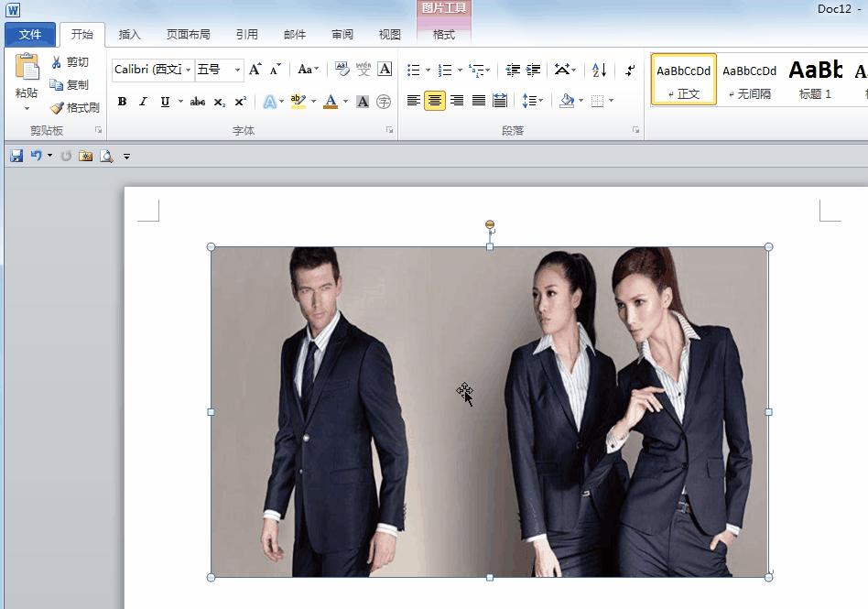Decrease paragraph indent
This screenshot has height=609, width=868.
click(x=513, y=70)
